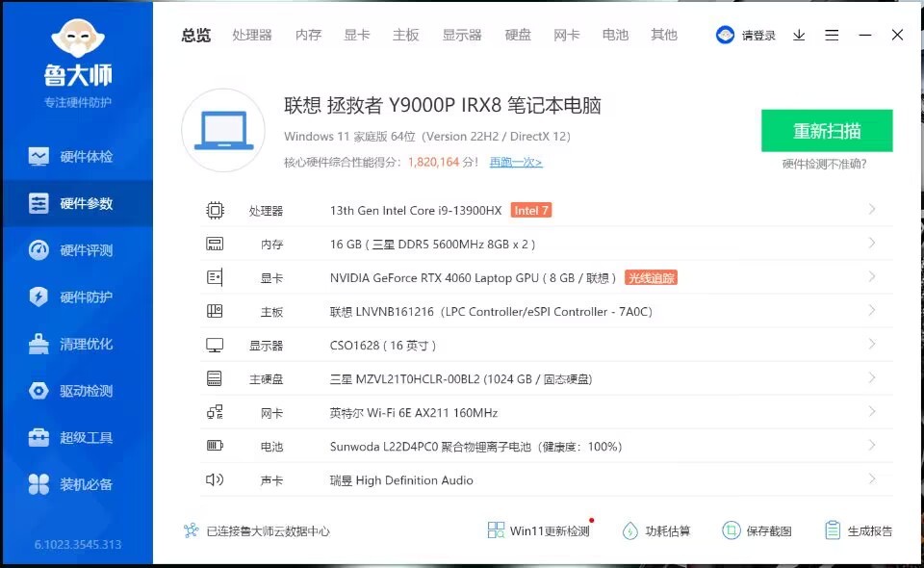924x568 pixels.
Task: Click the 显卡 graphics card icon
Action: (x=215, y=277)
